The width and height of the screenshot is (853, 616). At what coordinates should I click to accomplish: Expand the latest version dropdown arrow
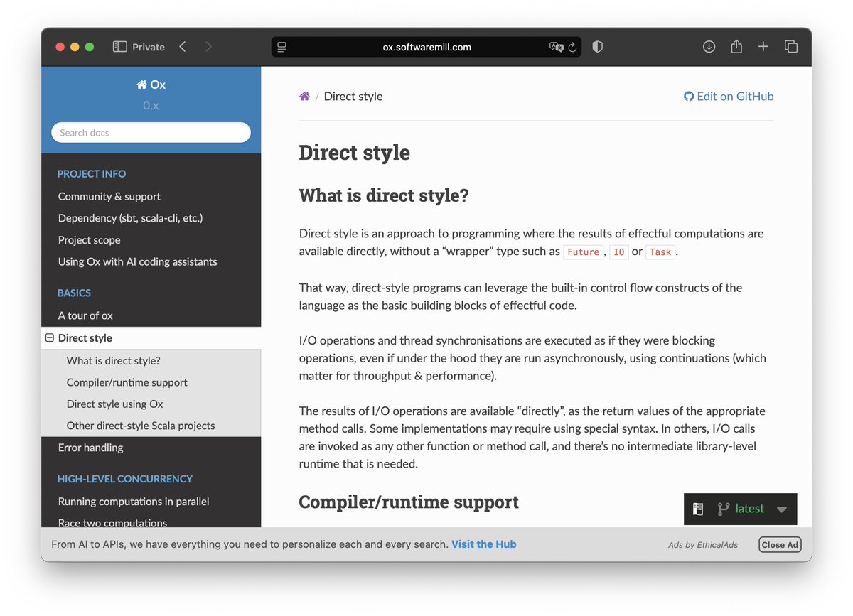tap(782, 509)
